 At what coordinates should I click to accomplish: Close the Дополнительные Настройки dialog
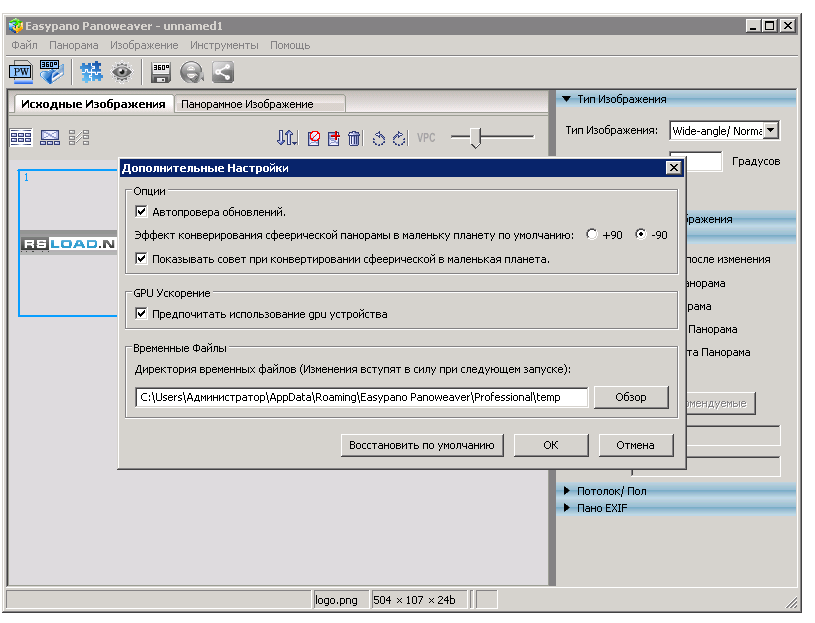click(674, 168)
